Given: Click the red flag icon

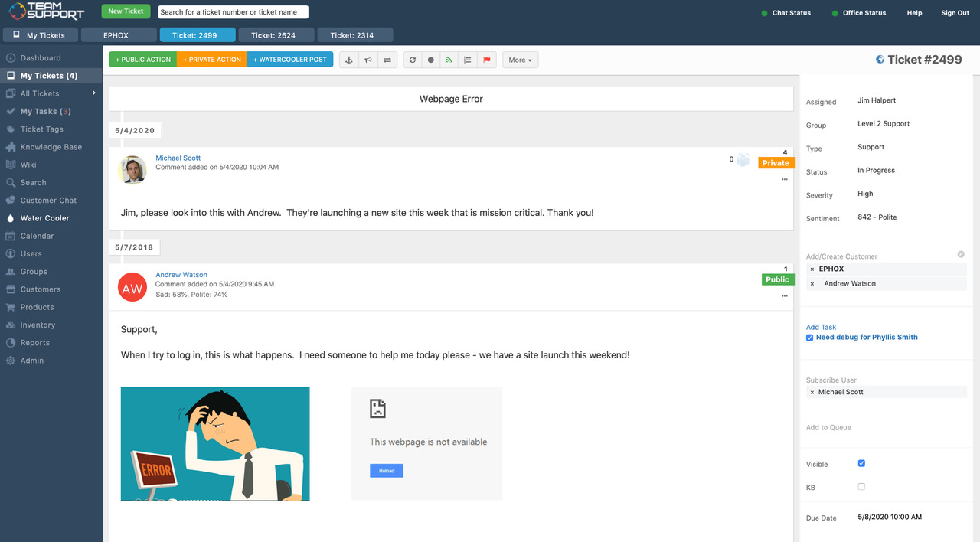Looking at the screenshot, I should (x=486, y=60).
